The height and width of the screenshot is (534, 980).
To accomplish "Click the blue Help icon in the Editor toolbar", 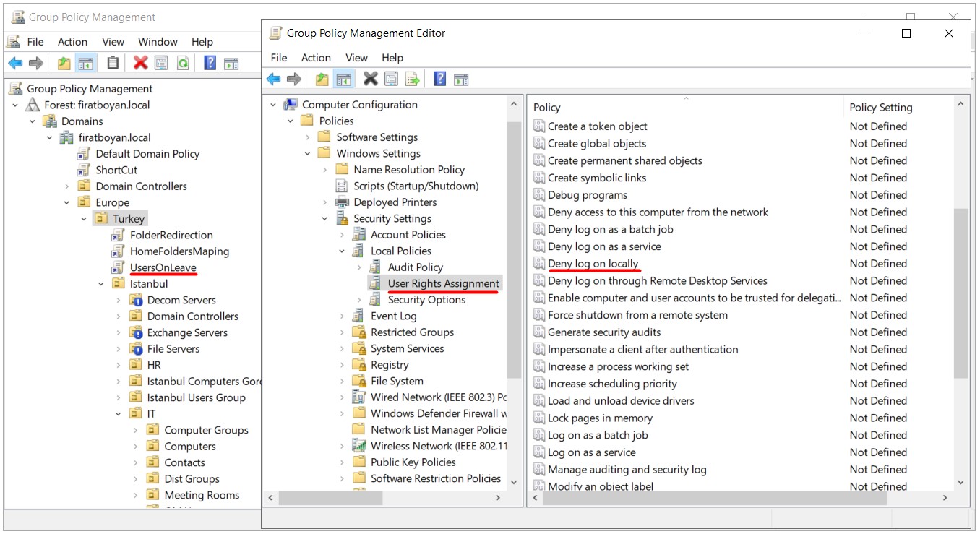I will click(x=440, y=79).
